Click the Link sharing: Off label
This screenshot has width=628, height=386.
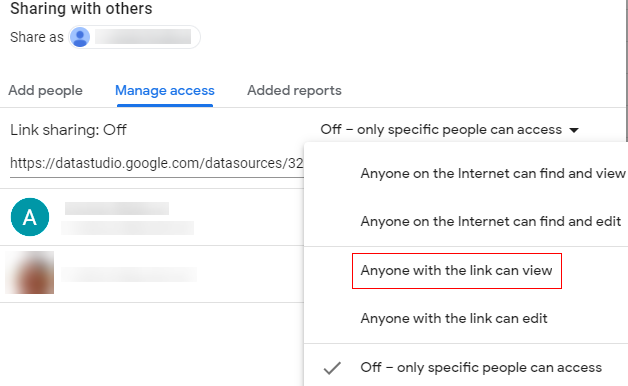[x=68, y=130]
